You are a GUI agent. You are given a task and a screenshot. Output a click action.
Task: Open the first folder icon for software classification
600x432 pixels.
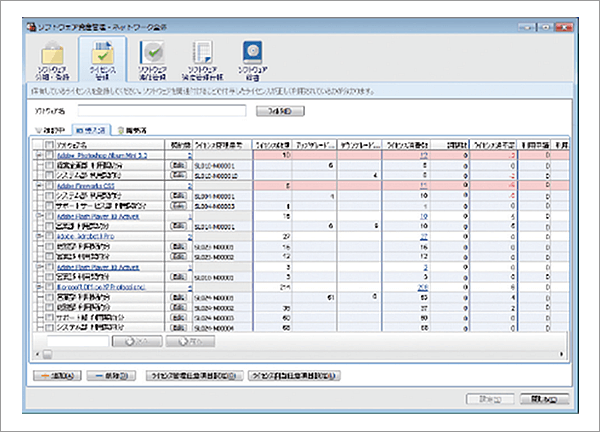(57, 60)
